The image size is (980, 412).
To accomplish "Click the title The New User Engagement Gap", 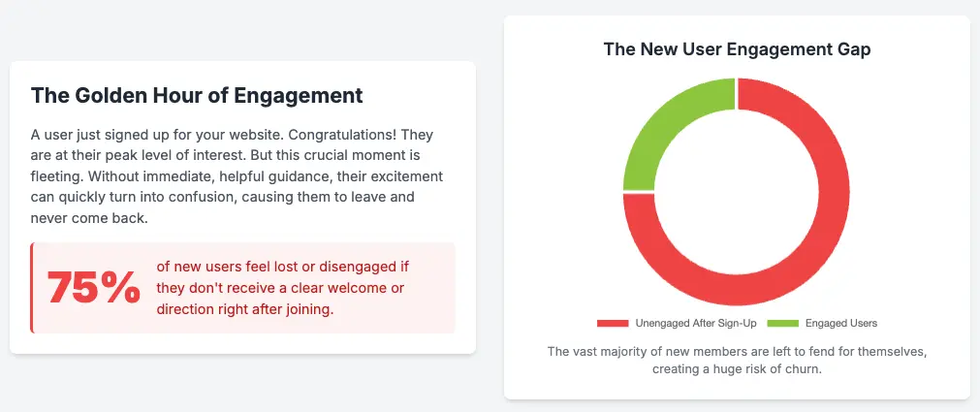I will 737,49.
